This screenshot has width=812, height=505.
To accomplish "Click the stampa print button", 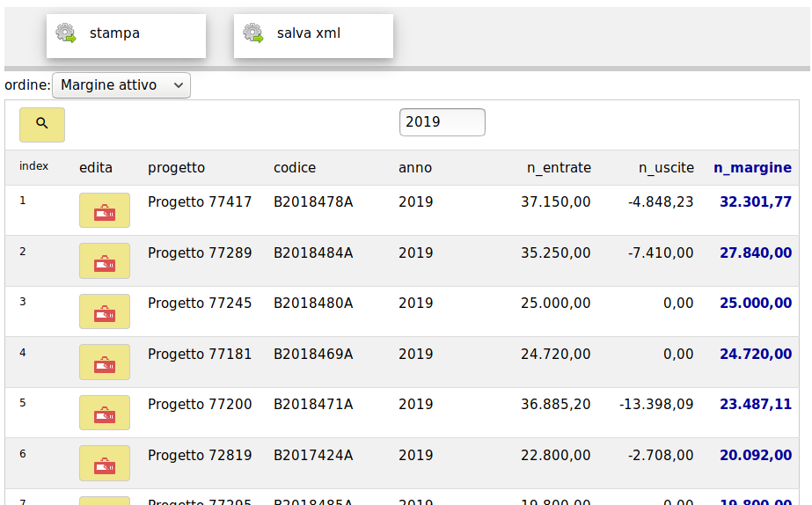I will pos(126,36).
